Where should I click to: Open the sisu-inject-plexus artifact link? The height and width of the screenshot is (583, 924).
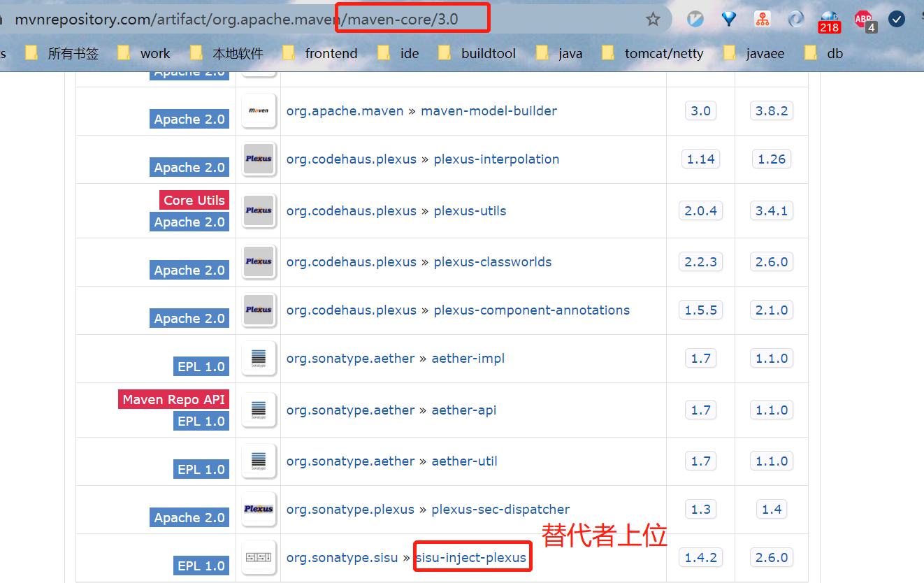470,557
